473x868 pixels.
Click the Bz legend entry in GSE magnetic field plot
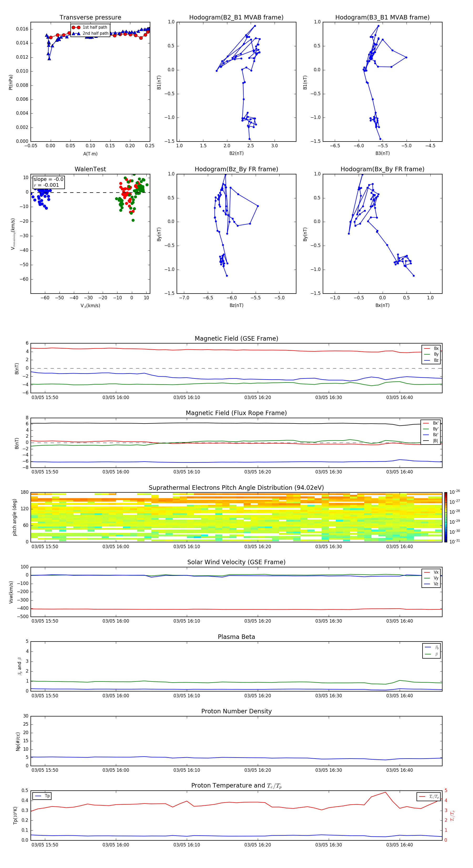point(431,360)
